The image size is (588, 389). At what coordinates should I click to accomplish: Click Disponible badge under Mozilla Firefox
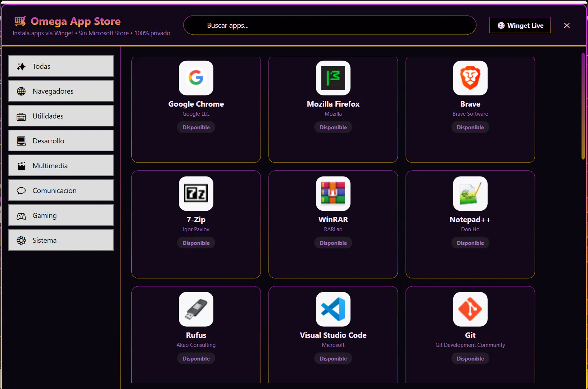click(x=333, y=127)
